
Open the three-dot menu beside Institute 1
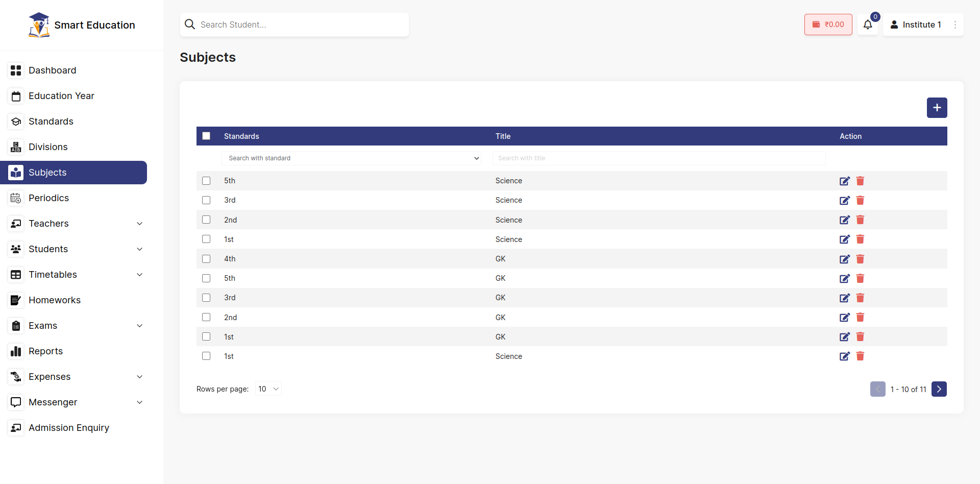point(955,25)
